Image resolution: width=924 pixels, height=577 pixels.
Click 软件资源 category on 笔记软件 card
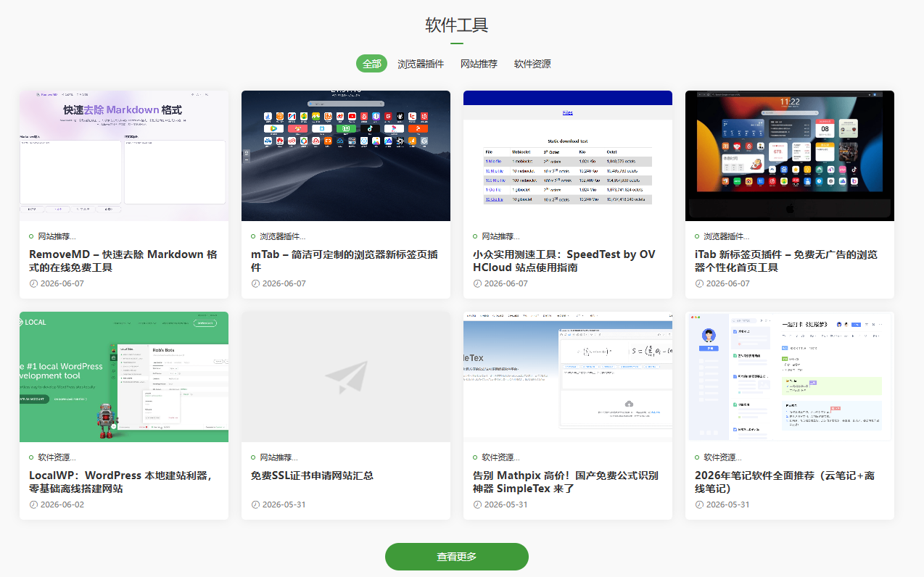pos(722,457)
